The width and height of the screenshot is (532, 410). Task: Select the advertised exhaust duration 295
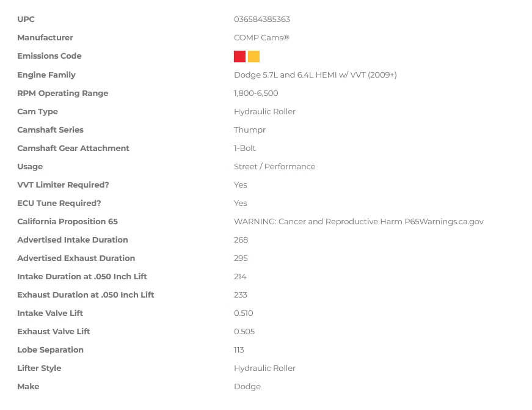(x=241, y=258)
